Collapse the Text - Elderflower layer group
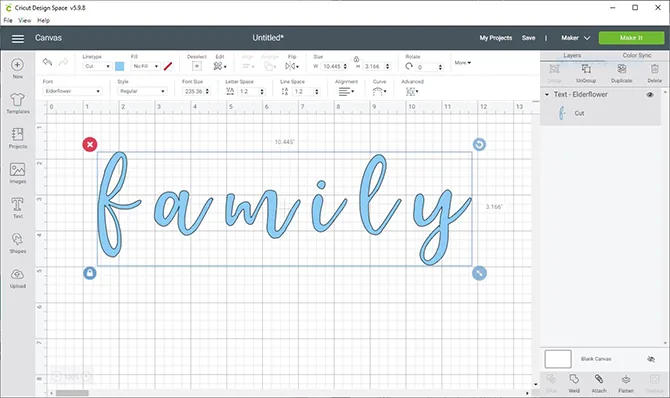This screenshot has width=670, height=398. click(x=547, y=94)
